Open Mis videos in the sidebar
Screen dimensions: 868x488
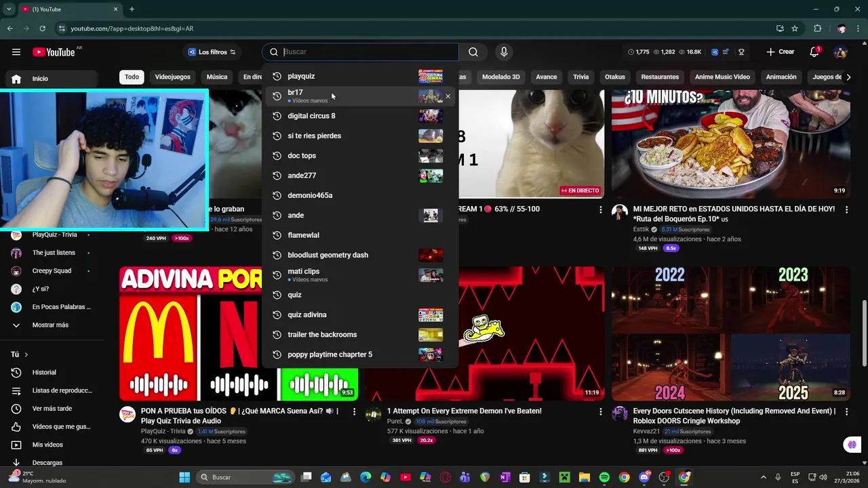(x=50, y=445)
